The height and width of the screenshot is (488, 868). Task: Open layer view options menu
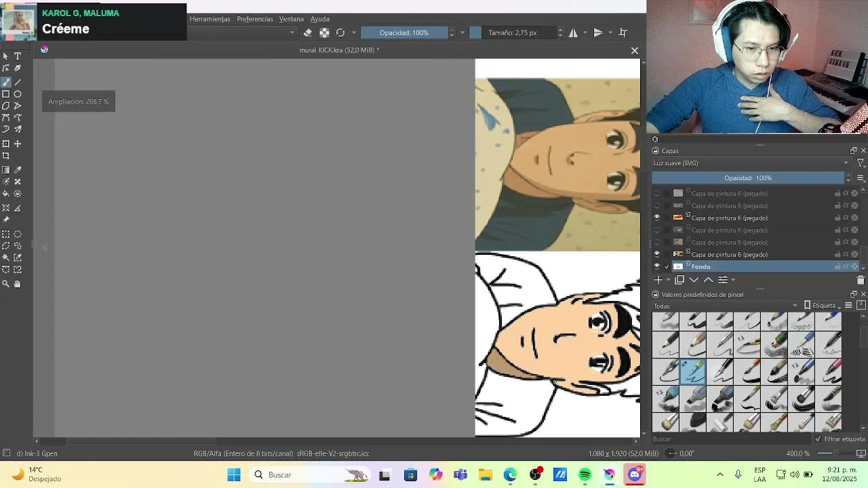(861, 178)
